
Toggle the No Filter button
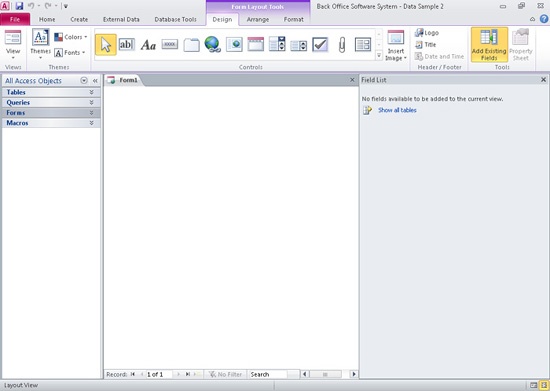[225, 375]
